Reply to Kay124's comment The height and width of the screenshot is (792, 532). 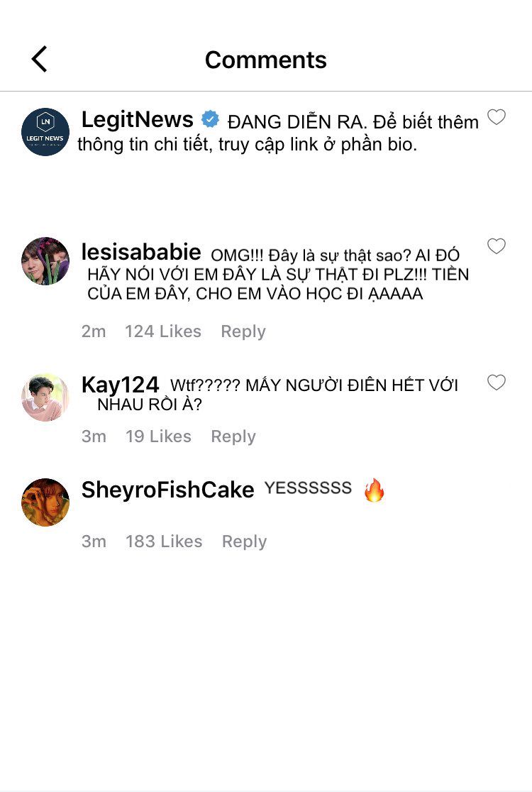click(233, 436)
